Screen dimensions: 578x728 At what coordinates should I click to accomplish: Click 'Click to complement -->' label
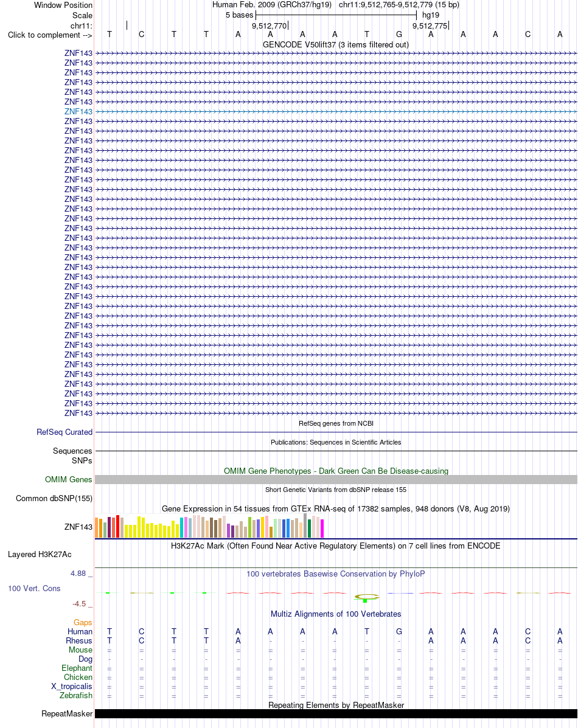(50, 35)
